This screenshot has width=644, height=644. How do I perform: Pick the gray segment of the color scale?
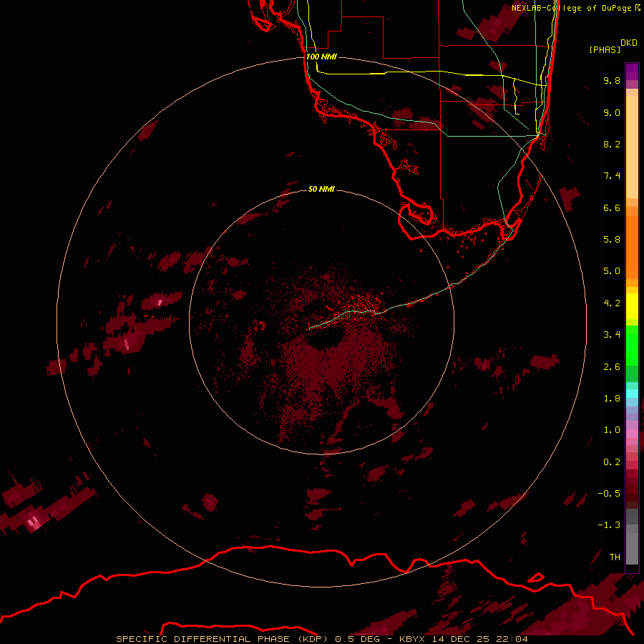pos(632,538)
